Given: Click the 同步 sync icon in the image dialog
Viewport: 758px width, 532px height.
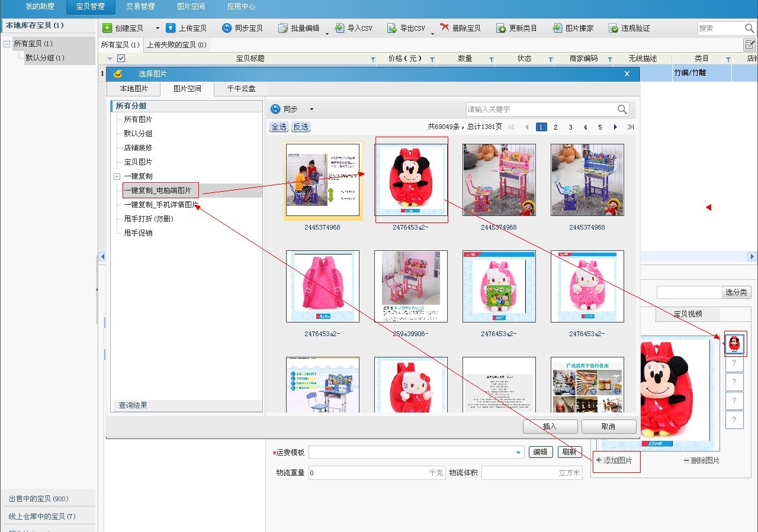Looking at the screenshot, I should 275,109.
